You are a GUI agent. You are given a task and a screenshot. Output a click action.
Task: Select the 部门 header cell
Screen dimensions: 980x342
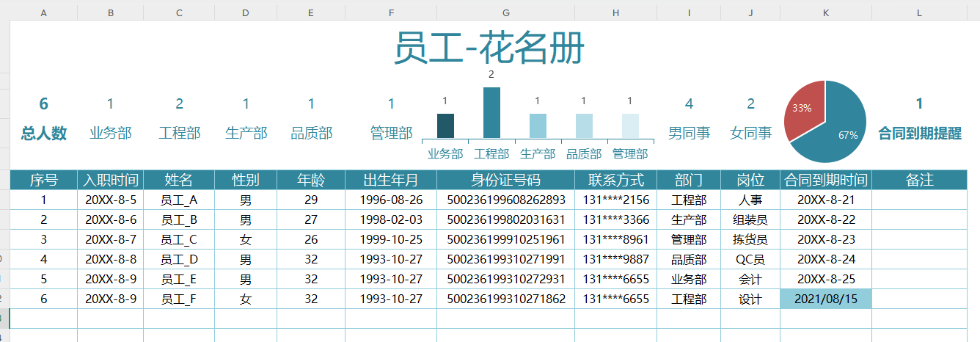(689, 180)
